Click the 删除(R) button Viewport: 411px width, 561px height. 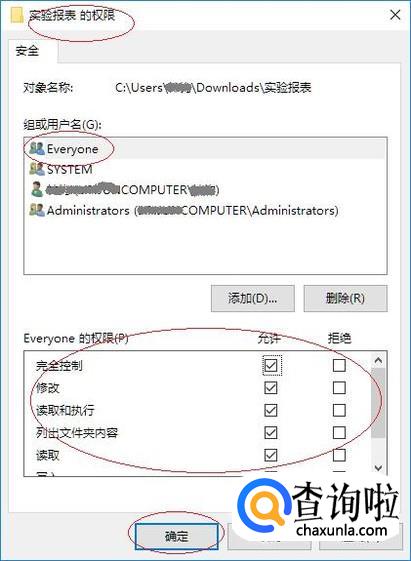pyautogui.click(x=345, y=298)
